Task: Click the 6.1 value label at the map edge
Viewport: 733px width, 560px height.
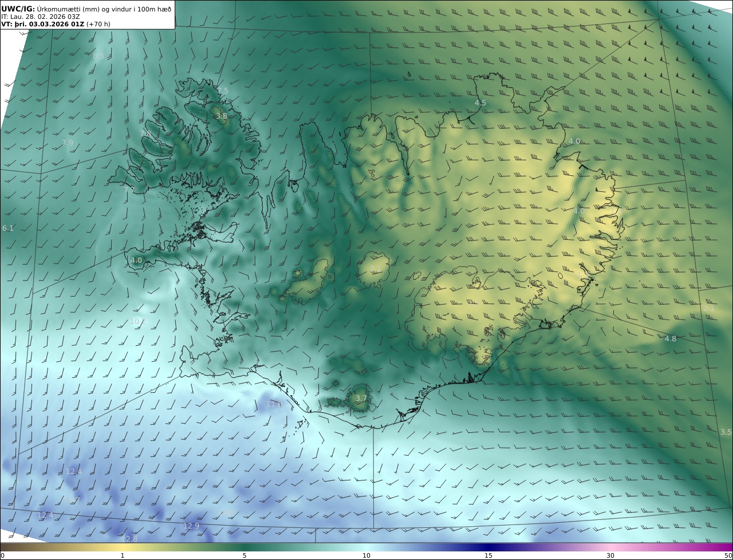Action: point(7,228)
